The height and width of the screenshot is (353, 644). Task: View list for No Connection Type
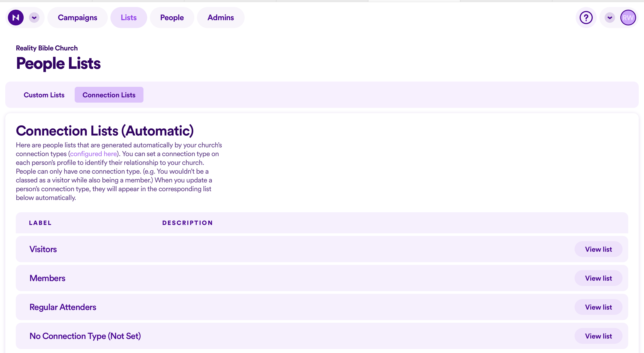pyautogui.click(x=598, y=336)
